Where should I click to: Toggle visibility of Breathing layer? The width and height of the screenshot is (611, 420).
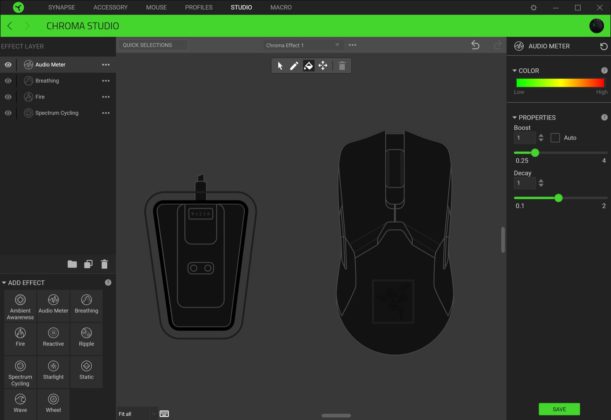(x=8, y=80)
